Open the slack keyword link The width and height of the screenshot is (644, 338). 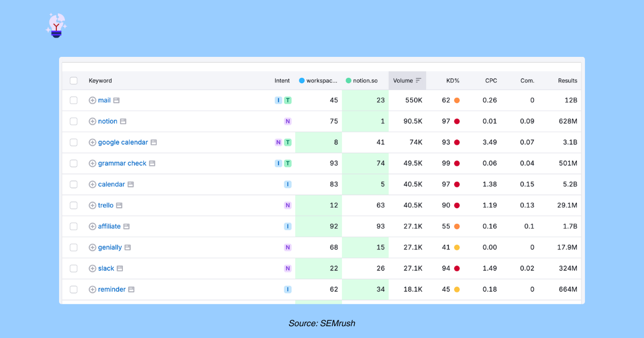(106, 268)
